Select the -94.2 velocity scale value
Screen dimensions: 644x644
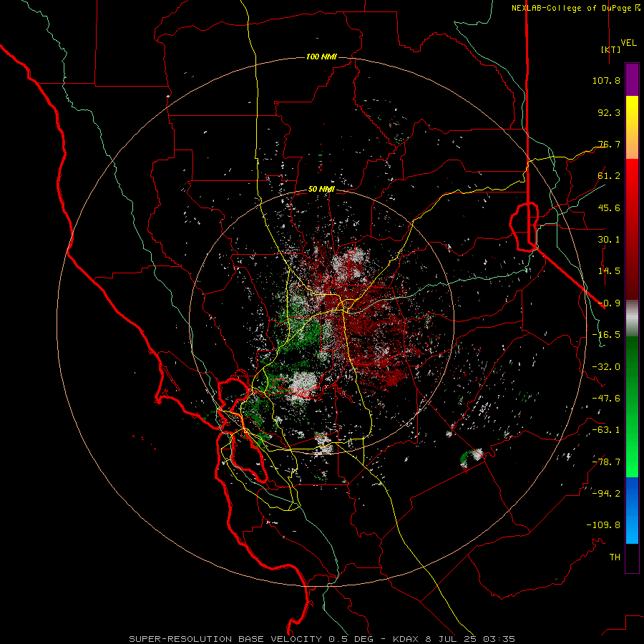click(606, 493)
